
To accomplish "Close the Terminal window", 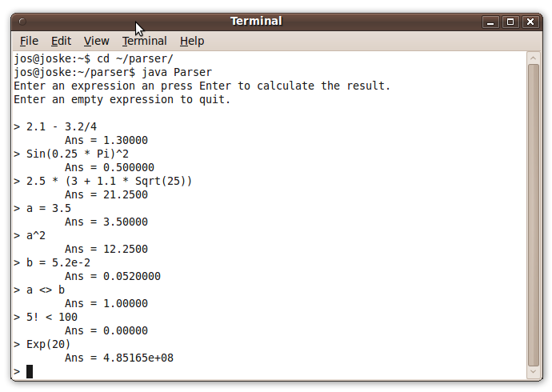I will (530, 22).
